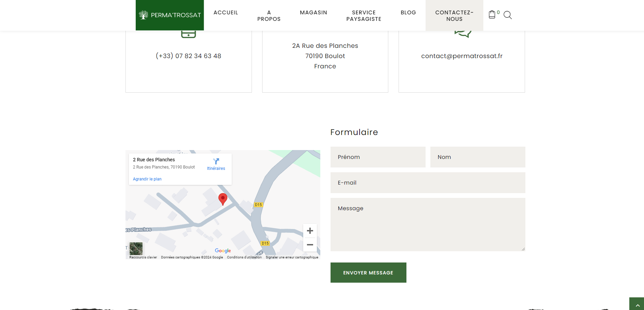Click the Perma'Trossat tree logo
Screen dimensions: 644x310
tap(144, 15)
